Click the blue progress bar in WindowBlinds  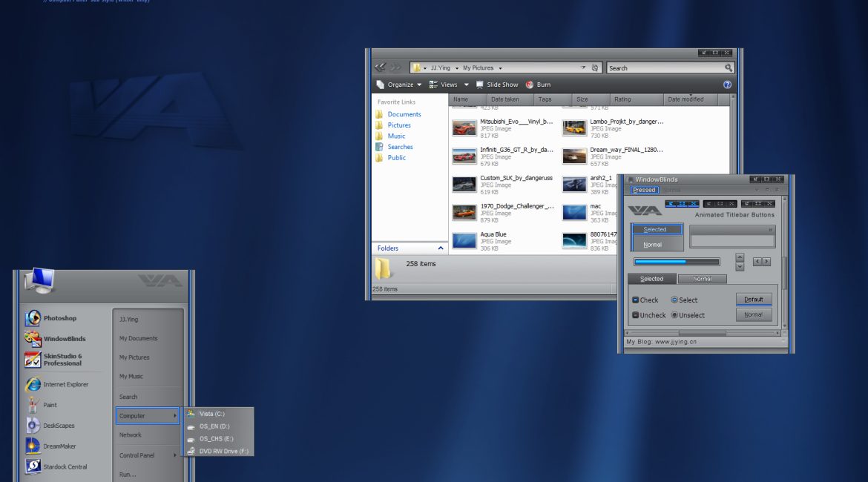[x=677, y=262]
